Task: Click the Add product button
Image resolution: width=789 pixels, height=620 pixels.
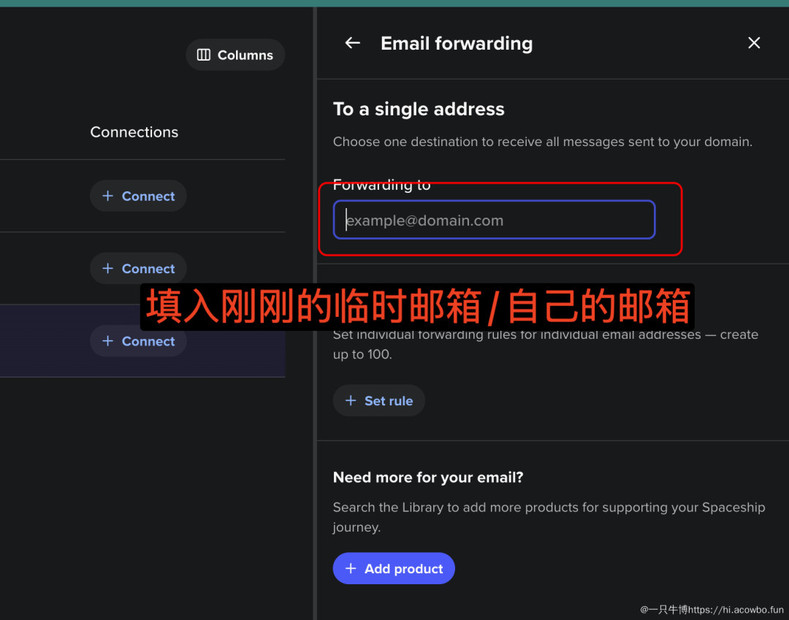Action: pos(394,569)
